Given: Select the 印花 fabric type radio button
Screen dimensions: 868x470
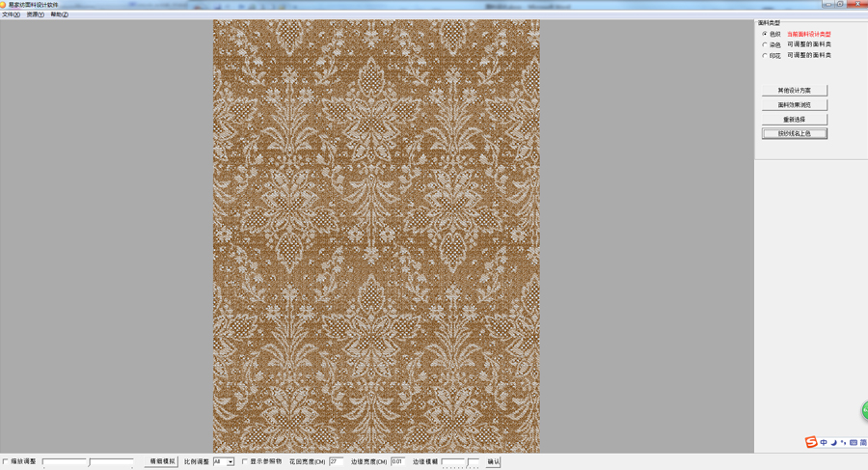Looking at the screenshot, I should click(x=765, y=55).
